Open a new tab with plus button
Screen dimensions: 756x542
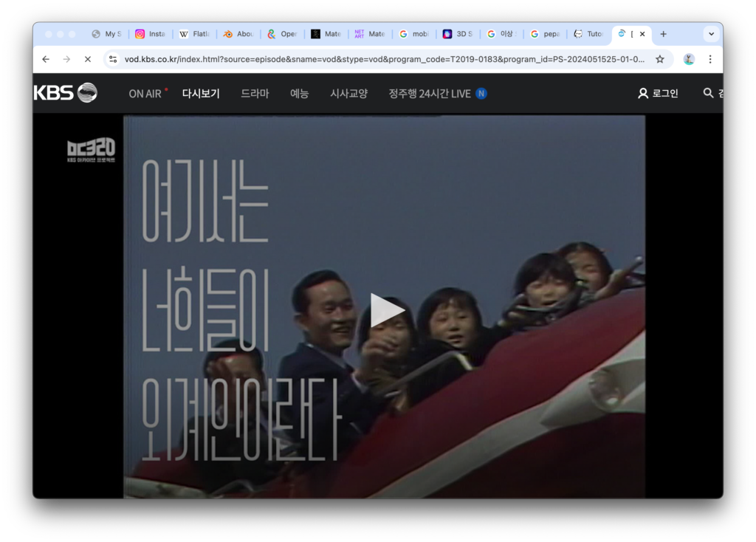(x=663, y=34)
